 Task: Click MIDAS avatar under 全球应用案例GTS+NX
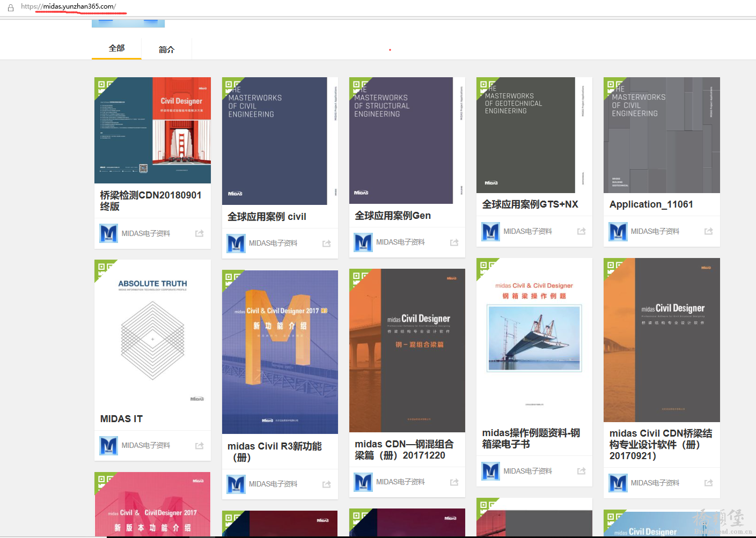[490, 231]
